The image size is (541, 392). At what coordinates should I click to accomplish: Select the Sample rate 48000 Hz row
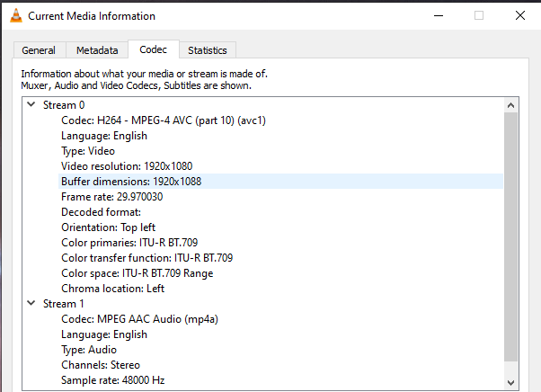click(113, 380)
